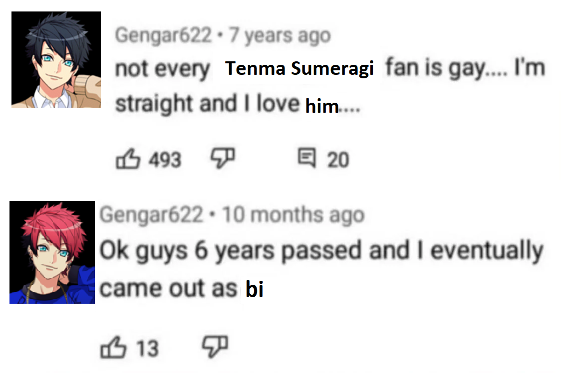Image resolution: width=567 pixels, height=392 pixels.
Task: Click the word 'bi' in the second comment
Action: click(255, 290)
